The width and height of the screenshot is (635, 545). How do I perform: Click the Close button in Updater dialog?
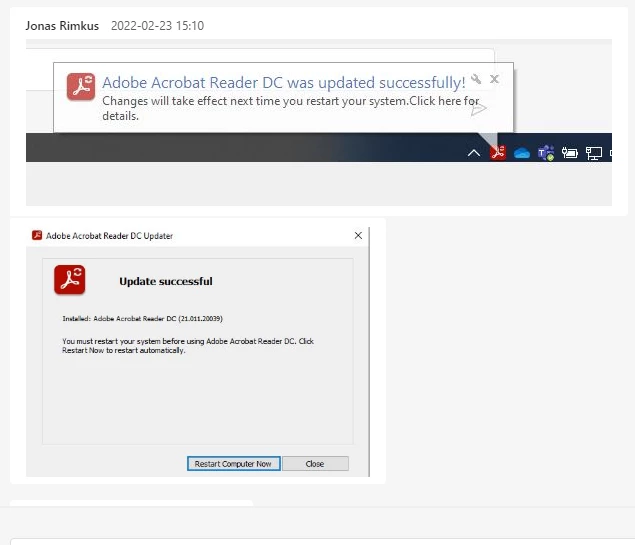pos(315,464)
